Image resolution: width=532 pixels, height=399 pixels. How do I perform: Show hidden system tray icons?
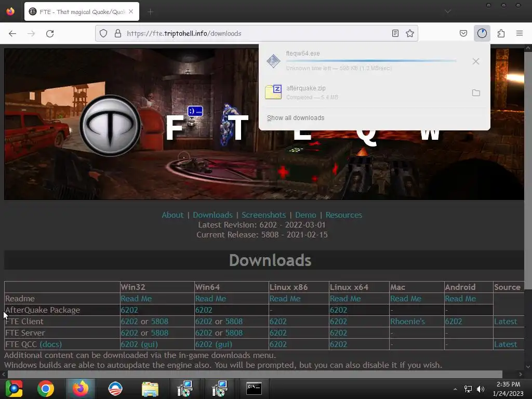(x=455, y=389)
